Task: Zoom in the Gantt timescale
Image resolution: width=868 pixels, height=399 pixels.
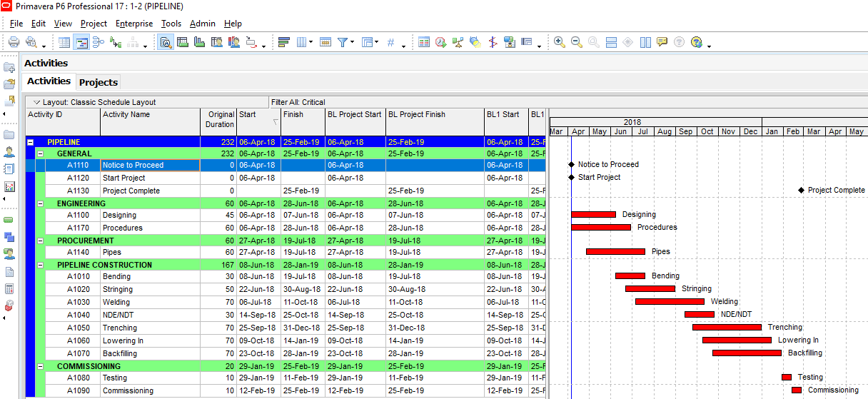Action: tap(559, 42)
